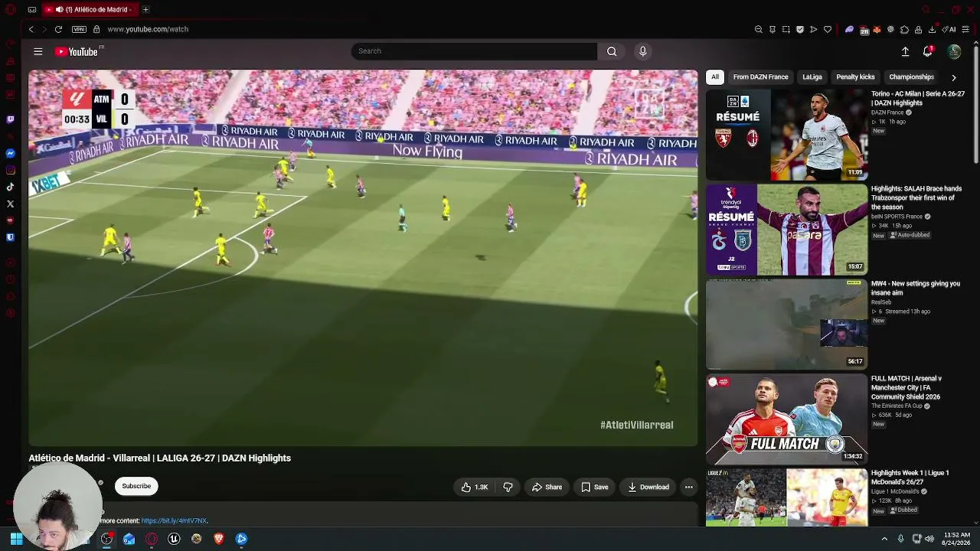Image resolution: width=980 pixels, height=551 pixels.
Task: Open the Arsenal v Manchester City full match title
Action: (906, 387)
